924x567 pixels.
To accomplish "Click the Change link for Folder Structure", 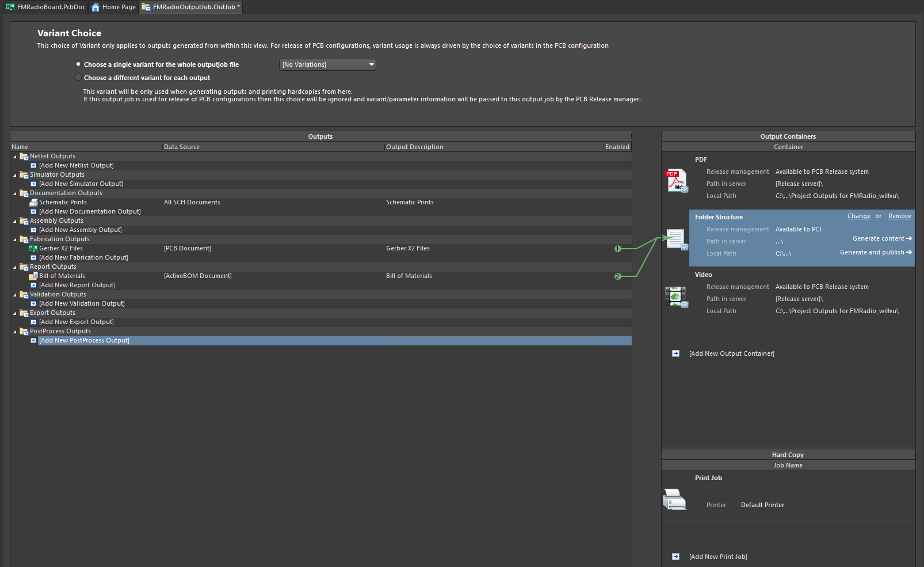I will coord(859,216).
